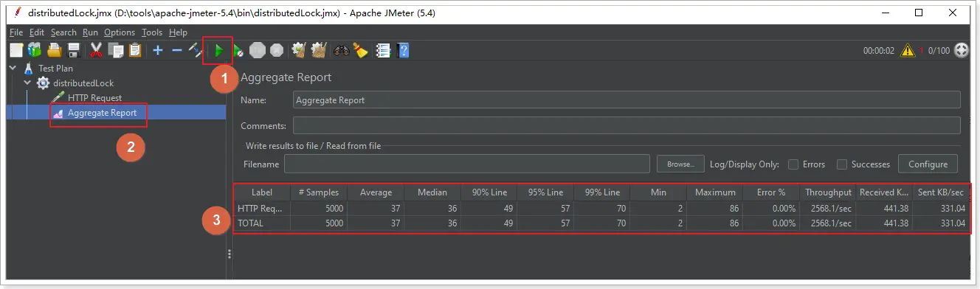This screenshot has height=289, width=980.
Task: Sort by the 99% Line column header
Action: [x=602, y=192]
